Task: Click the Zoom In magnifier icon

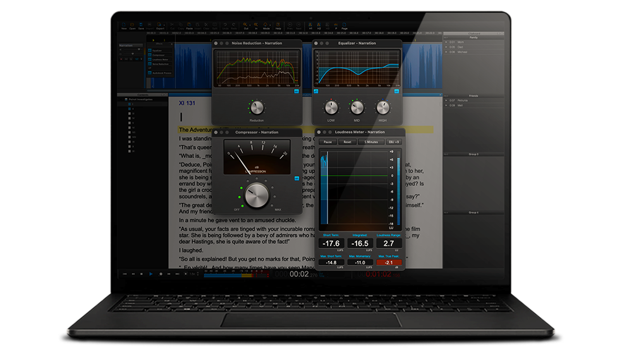Action: tap(256, 25)
